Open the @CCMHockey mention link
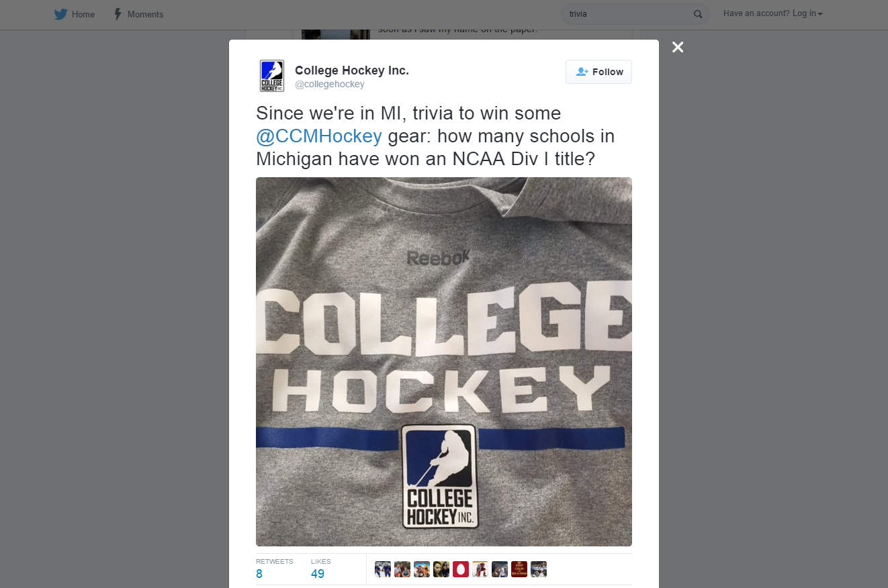This screenshot has width=888, height=588. pos(319,136)
